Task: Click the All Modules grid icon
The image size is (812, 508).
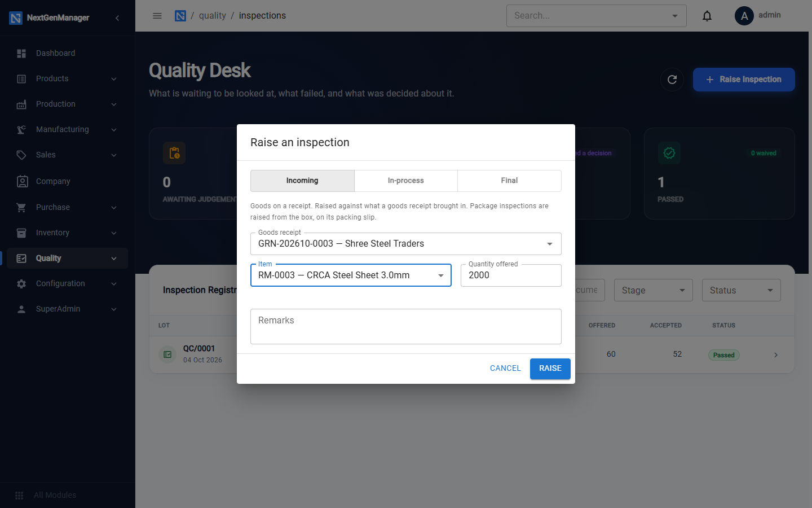Action: [x=19, y=495]
